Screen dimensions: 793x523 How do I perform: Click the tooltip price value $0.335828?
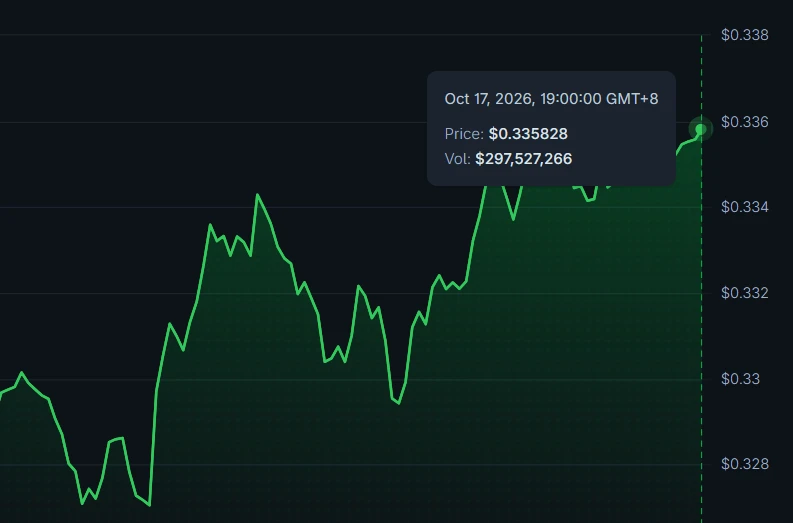528,134
